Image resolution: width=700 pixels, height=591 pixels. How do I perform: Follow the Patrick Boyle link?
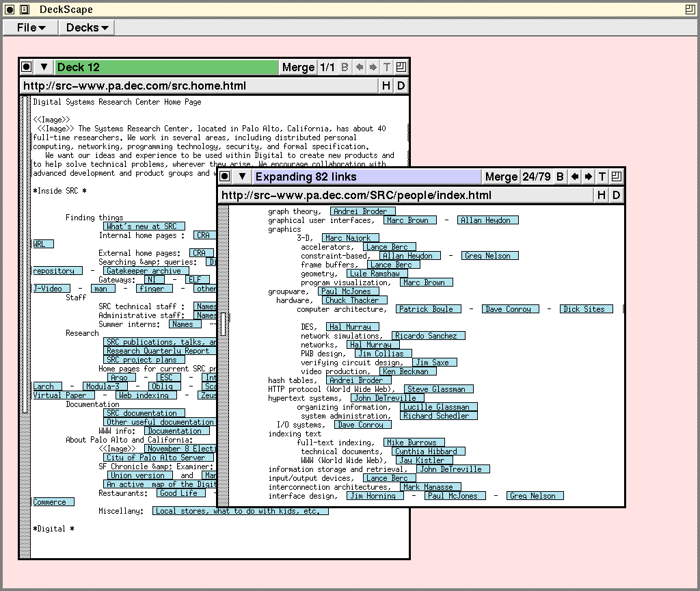428,309
